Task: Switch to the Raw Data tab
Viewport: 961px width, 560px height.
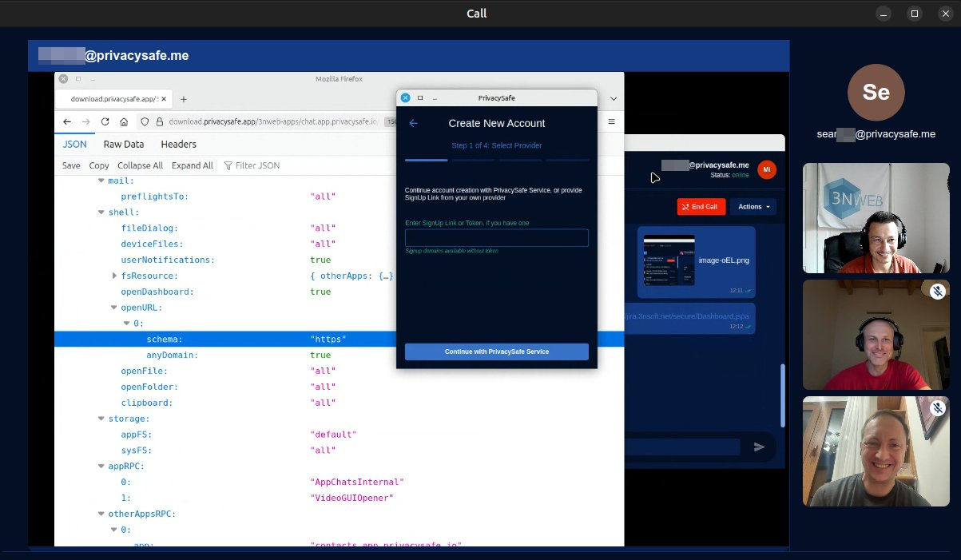Action: tap(123, 145)
